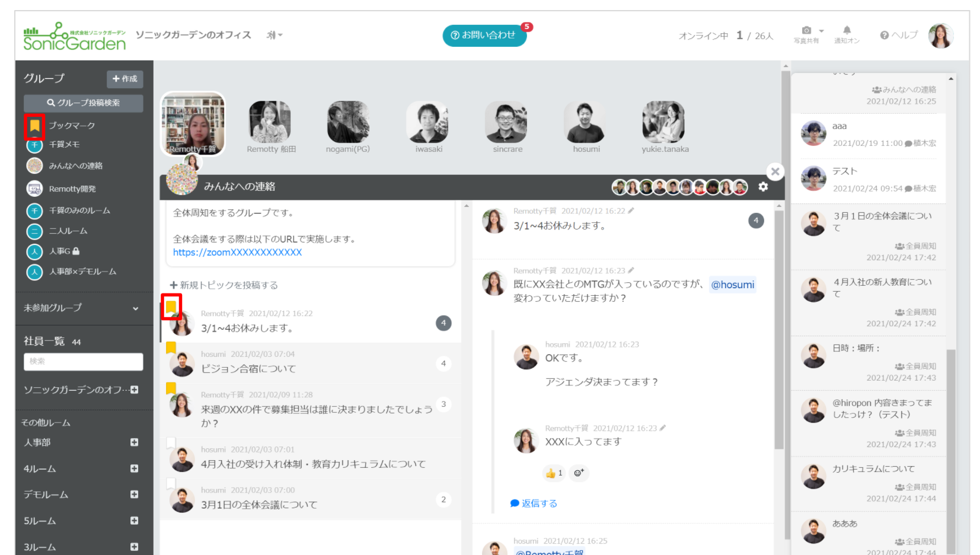
Task: Toggle bookmark on 3/1~4お休みします topic
Action: click(171, 307)
